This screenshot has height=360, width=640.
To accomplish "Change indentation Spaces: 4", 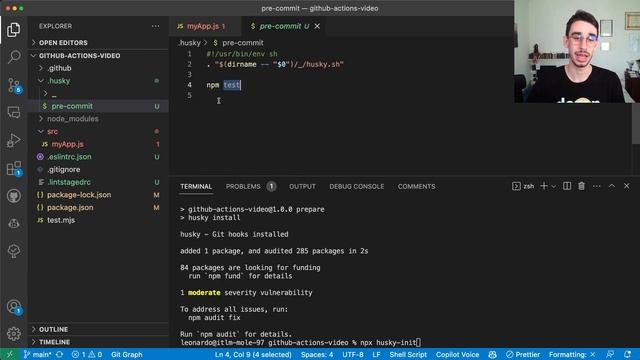I will (x=317, y=354).
